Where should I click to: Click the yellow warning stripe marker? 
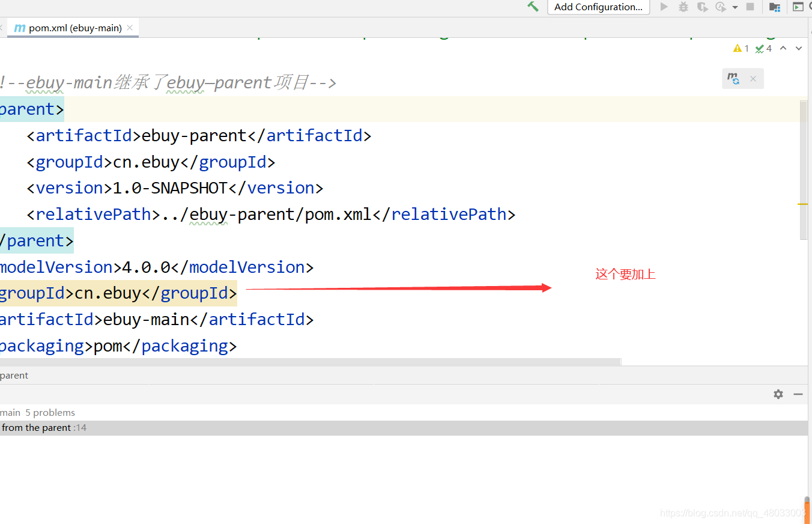point(803,204)
